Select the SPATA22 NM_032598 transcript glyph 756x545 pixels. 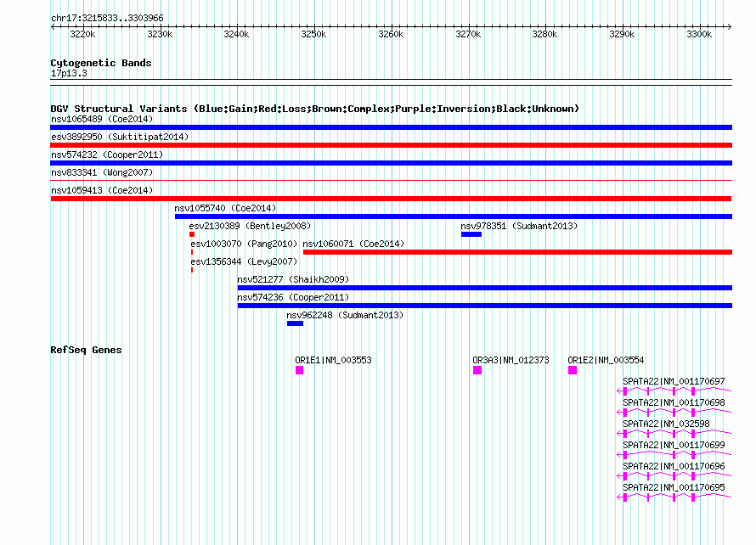[674, 433]
